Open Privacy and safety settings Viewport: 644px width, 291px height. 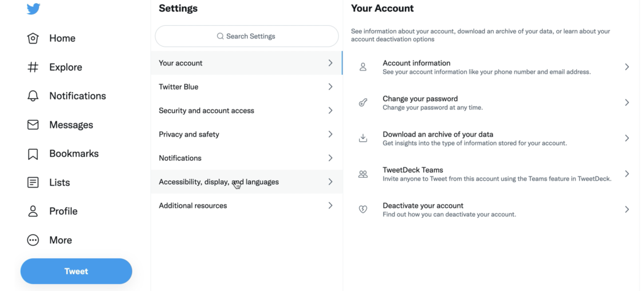pos(247,134)
